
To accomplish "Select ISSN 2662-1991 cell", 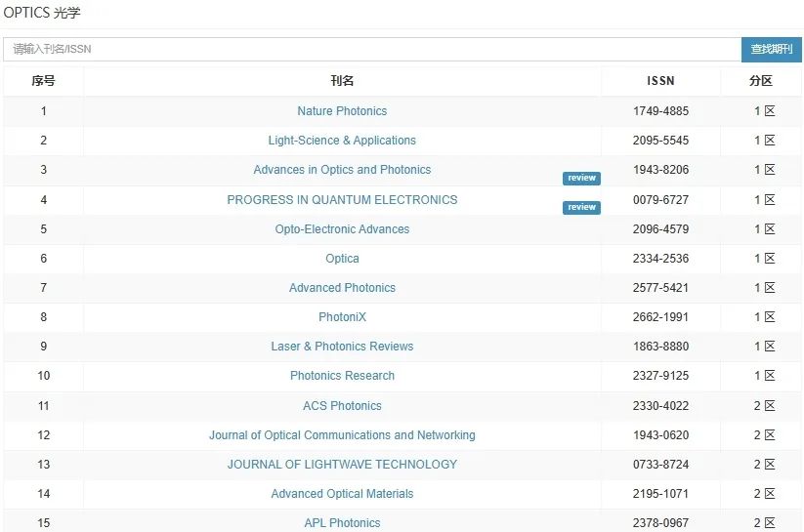I will pyautogui.click(x=660, y=316).
